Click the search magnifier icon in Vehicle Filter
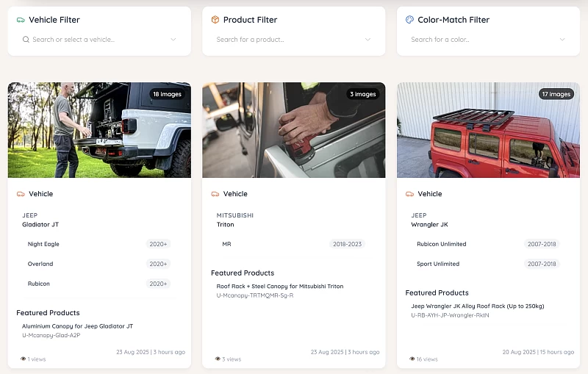This screenshot has width=588, height=374. [x=26, y=40]
